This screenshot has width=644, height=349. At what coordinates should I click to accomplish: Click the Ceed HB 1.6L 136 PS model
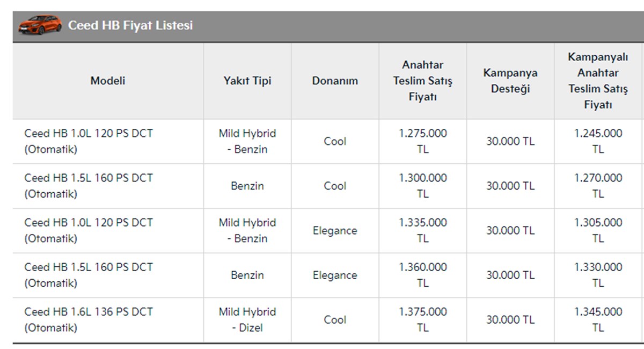coord(89,319)
